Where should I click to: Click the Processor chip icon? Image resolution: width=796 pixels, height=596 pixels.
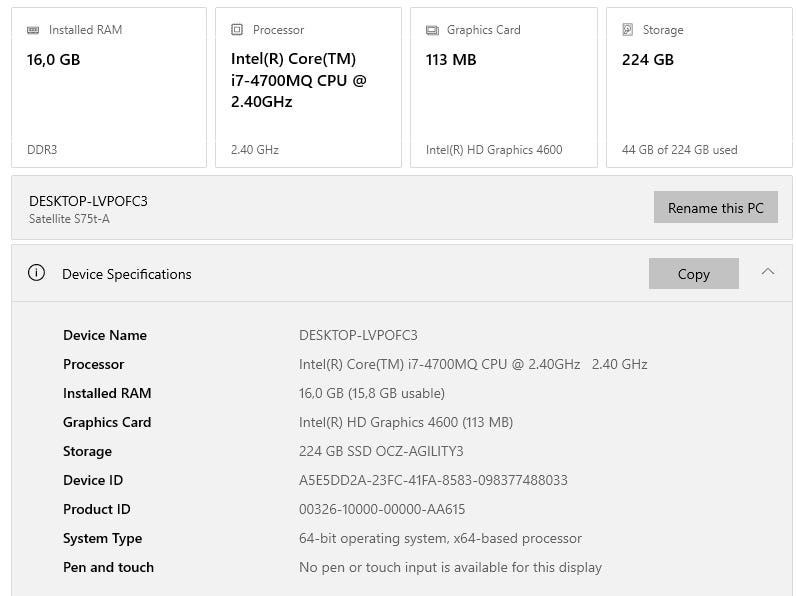pyautogui.click(x=237, y=30)
